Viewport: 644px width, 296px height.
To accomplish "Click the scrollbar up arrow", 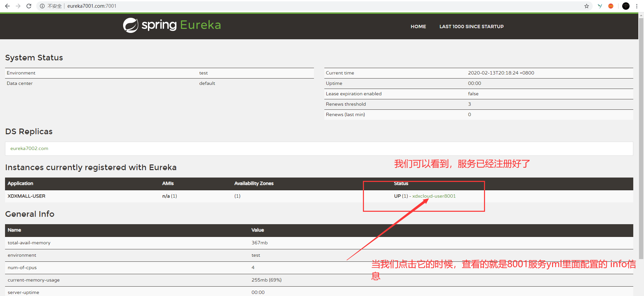I will [641, 15].
